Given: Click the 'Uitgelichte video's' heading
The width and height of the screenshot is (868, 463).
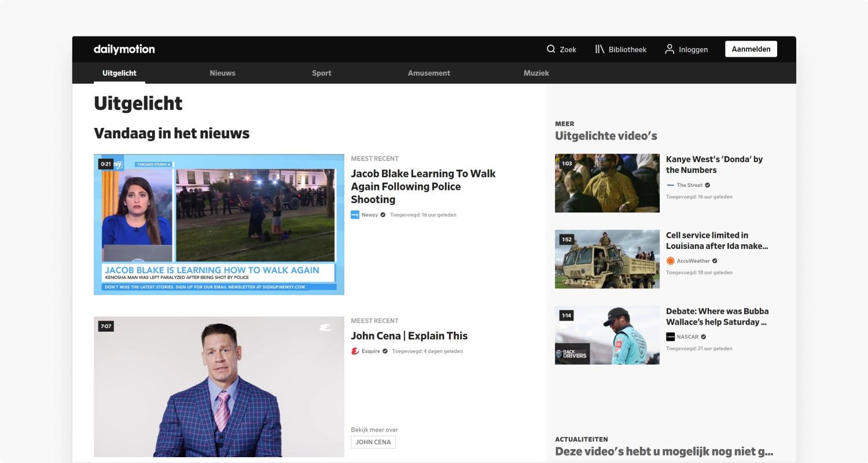Looking at the screenshot, I should coord(606,136).
